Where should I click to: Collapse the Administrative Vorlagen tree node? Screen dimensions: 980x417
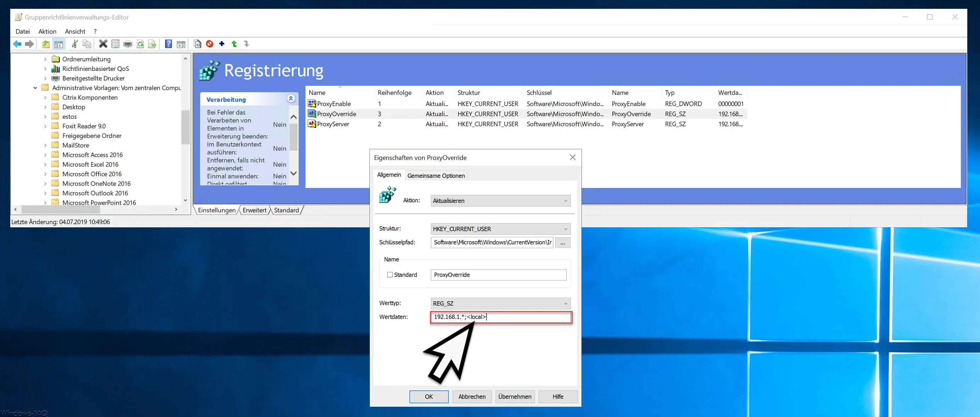(35, 88)
